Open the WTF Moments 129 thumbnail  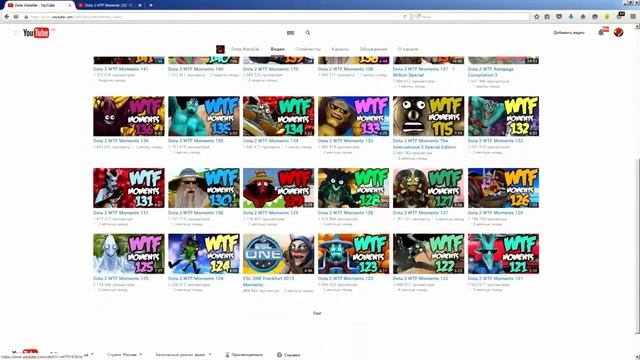pos(279,188)
